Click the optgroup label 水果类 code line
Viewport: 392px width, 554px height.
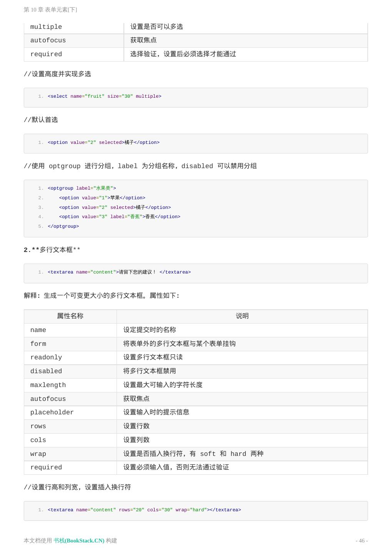pos(82,188)
